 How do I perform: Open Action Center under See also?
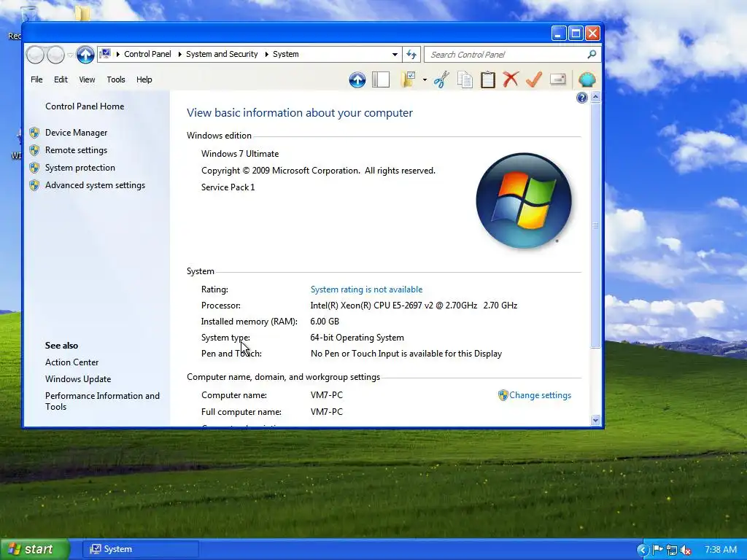(x=72, y=362)
